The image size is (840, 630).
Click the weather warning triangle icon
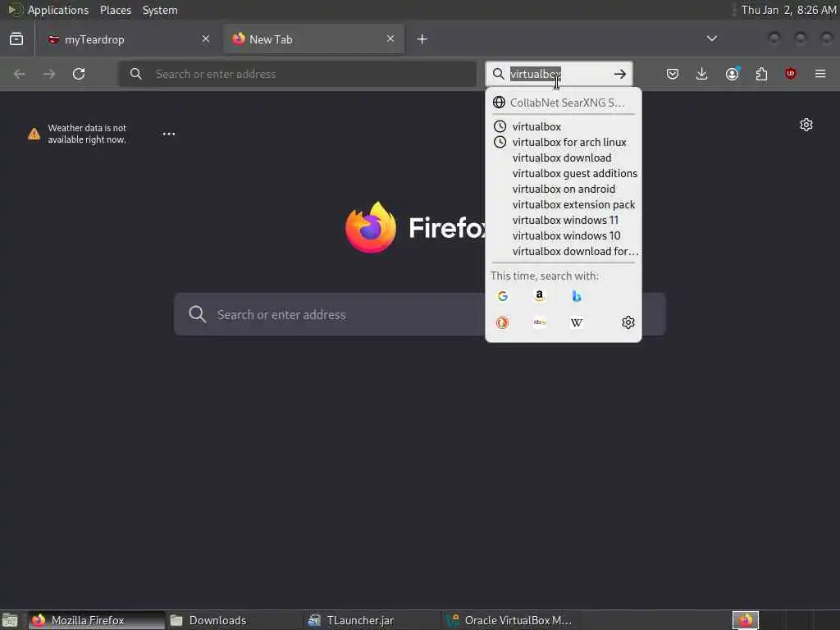click(34, 134)
